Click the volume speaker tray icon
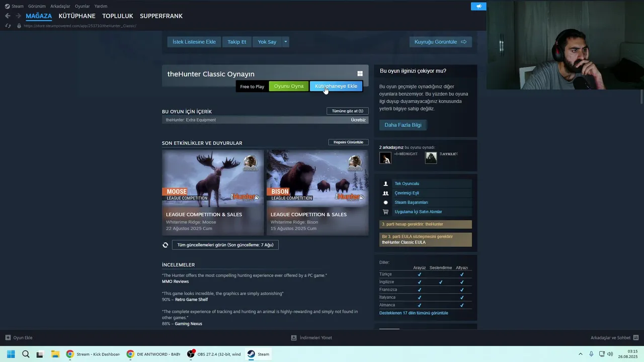644x362 pixels. tap(610, 354)
